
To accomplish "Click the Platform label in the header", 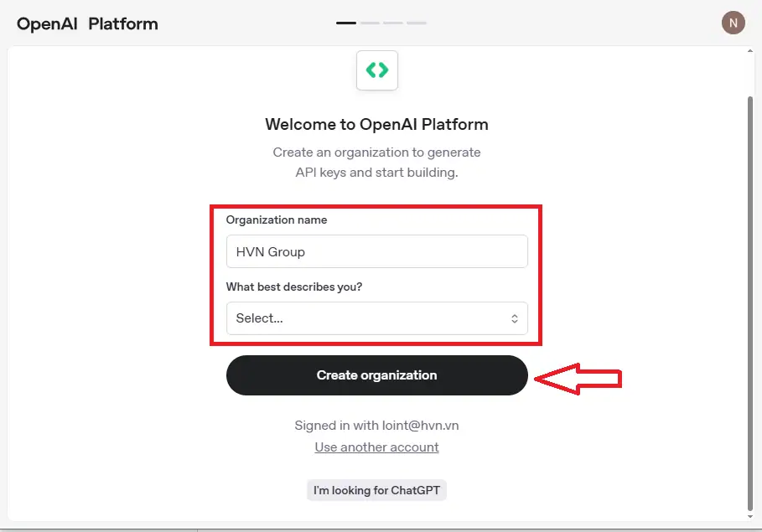I will (122, 24).
